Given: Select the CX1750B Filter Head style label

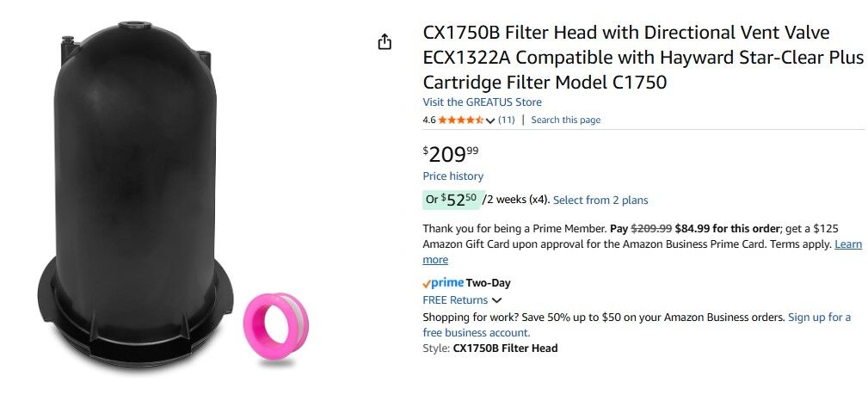Looking at the screenshot, I should [505, 349].
